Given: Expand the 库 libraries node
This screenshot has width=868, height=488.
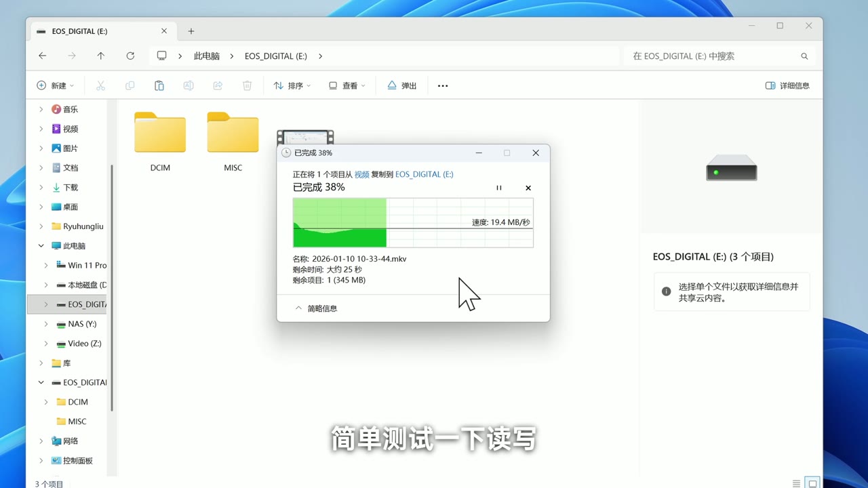Looking at the screenshot, I should (41, 363).
